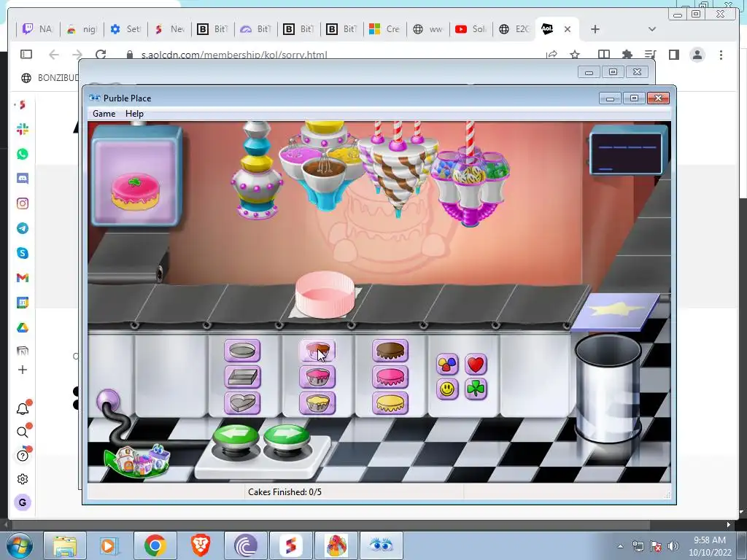Click the target cake order display
This screenshot has height=560, width=747.
click(136, 176)
